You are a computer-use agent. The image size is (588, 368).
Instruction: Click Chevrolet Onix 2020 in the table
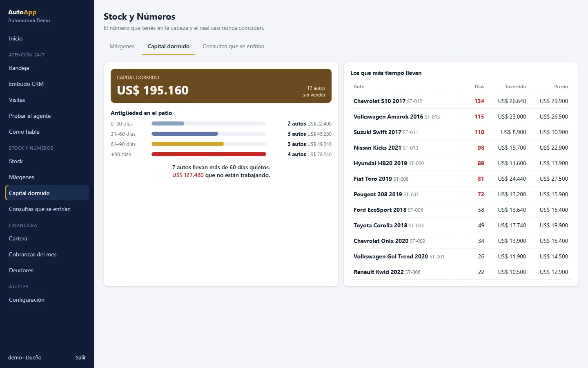pyautogui.click(x=461, y=241)
